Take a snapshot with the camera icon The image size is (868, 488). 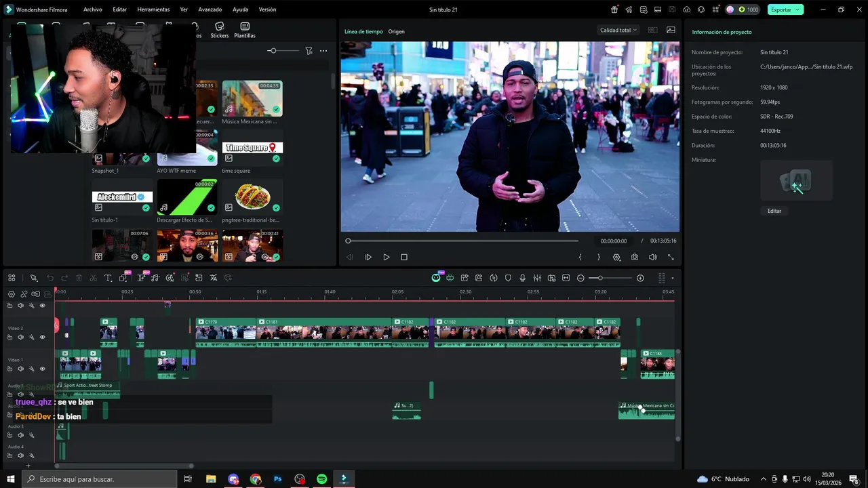coord(635,257)
